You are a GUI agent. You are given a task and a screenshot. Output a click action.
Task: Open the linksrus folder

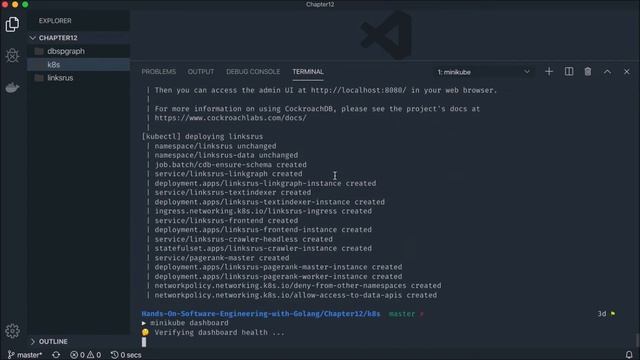click(78, 78)
